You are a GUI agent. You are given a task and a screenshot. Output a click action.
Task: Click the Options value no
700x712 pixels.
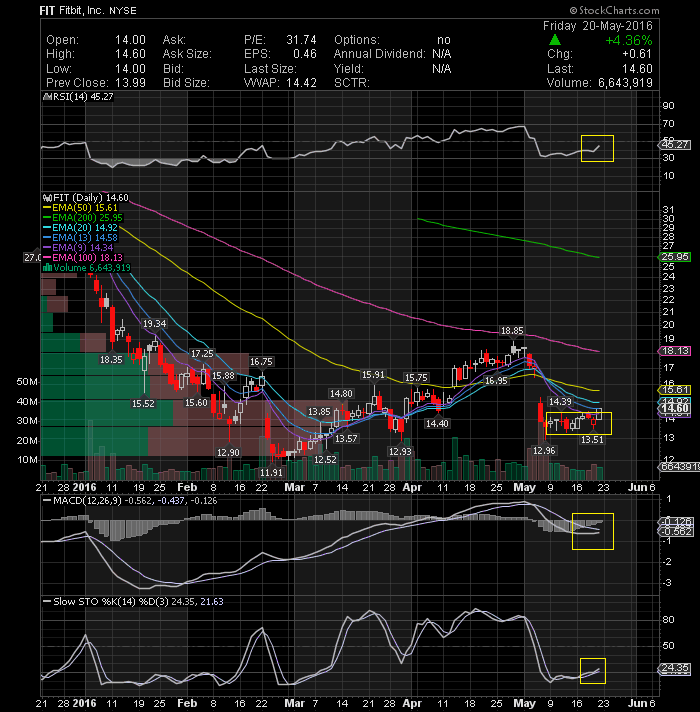[444, 40]
